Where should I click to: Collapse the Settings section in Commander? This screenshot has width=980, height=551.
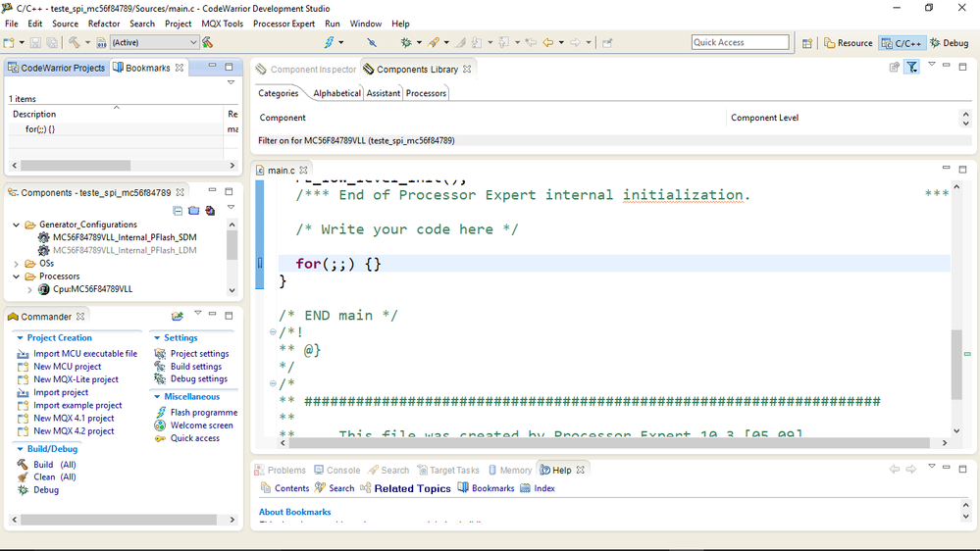pyautogui.click(x=157, y=338)
